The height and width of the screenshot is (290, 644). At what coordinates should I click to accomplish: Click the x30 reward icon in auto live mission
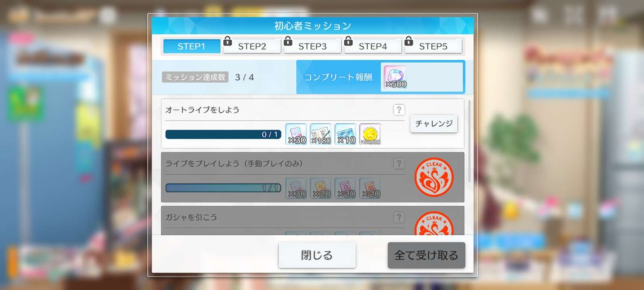coord(296,134)
